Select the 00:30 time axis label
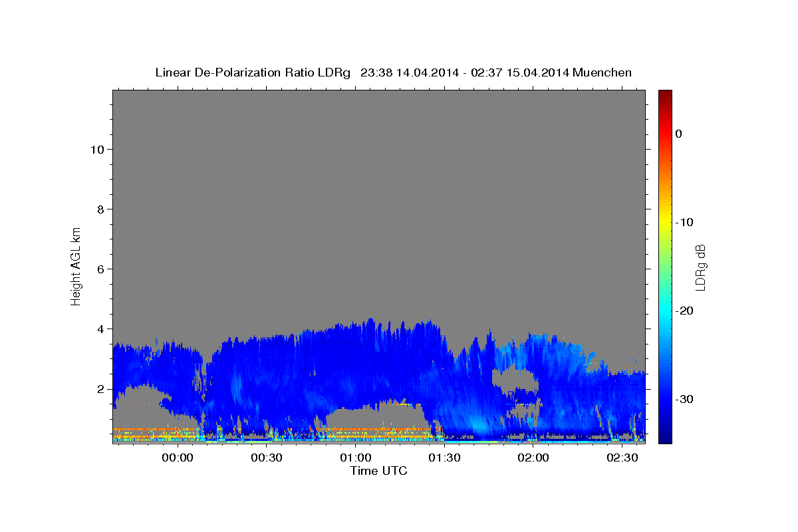This screenshot has width=798, height=532. (x=267, y=458)
